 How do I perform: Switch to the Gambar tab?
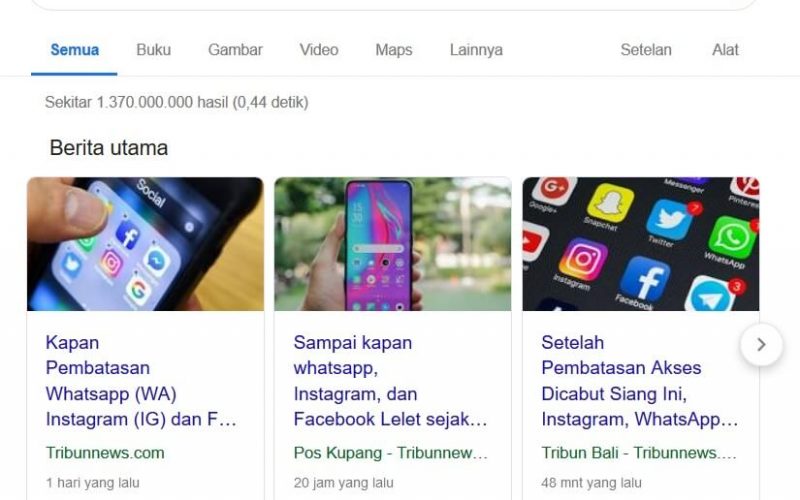235,50
